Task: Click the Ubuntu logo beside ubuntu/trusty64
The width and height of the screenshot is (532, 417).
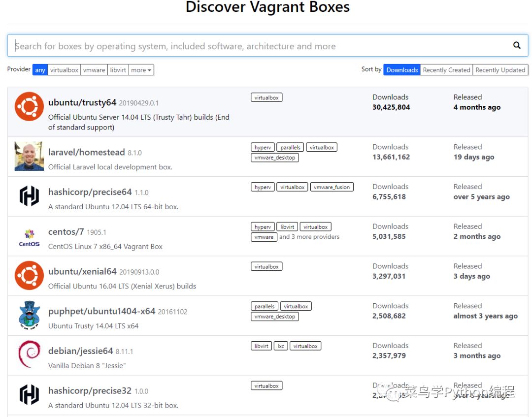Action: [29, 106]
